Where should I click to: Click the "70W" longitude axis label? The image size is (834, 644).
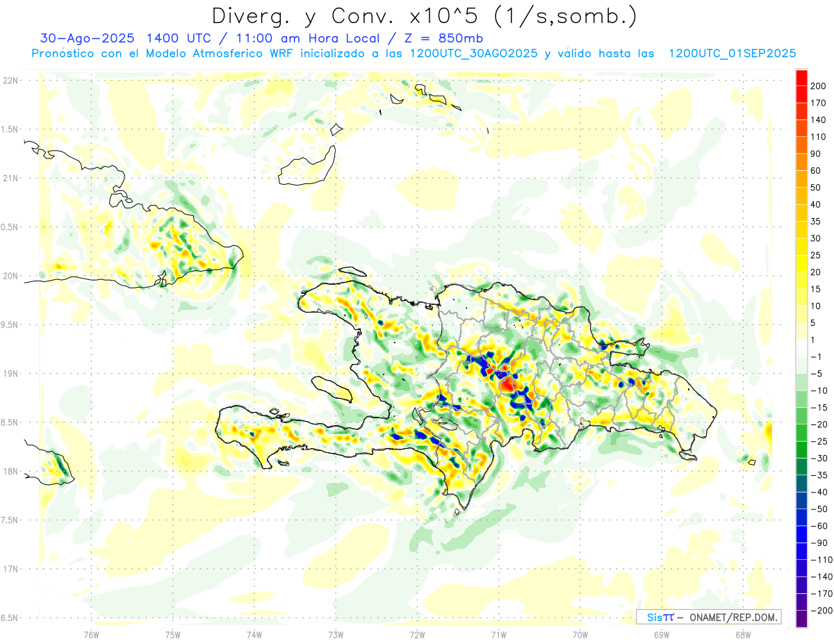(x=580, y=634)
